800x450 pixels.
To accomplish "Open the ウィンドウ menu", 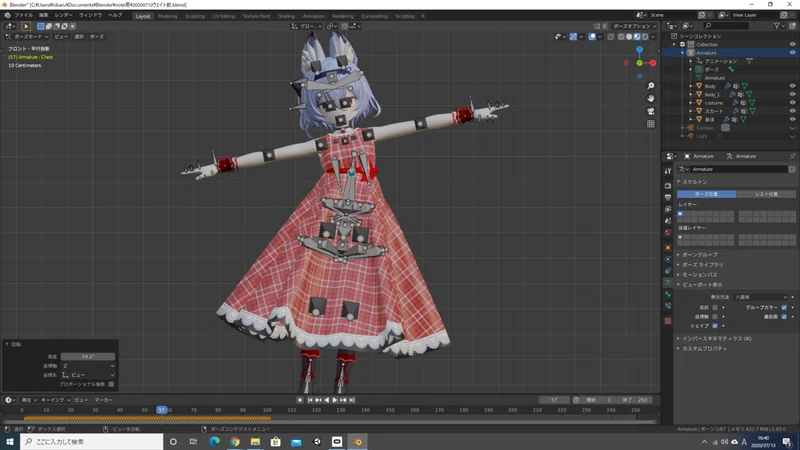I will pyautogui.click(x=90, y=15).
